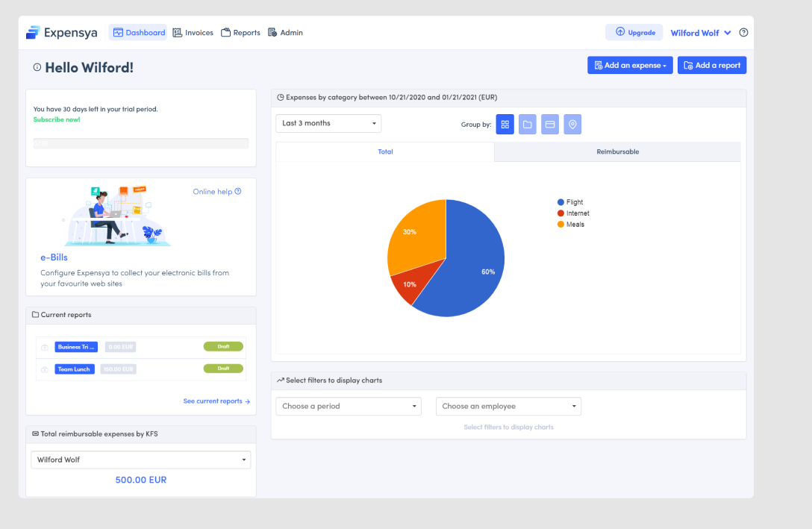Go to the Admin section
Viewport: 812px width, 529px height.
[285, 33]
